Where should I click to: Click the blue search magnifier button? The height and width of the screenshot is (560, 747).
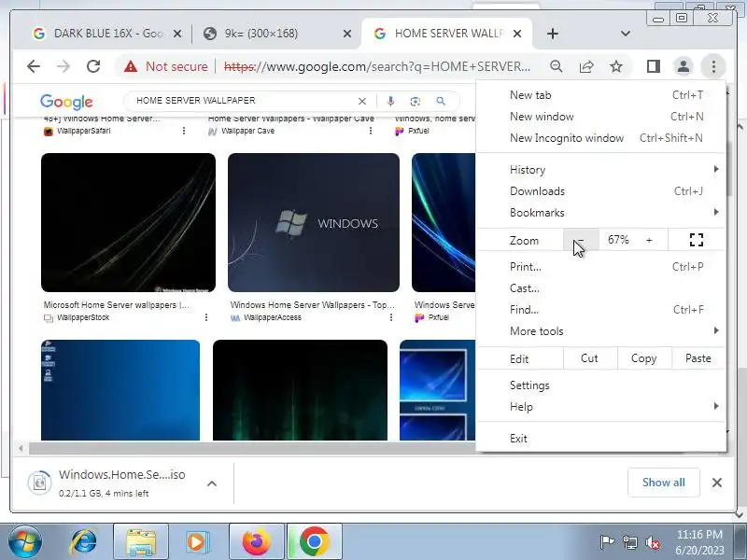(441, 101)
